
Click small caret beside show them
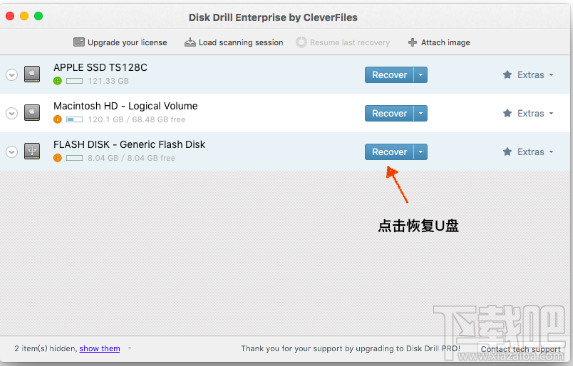pos(129,348)
